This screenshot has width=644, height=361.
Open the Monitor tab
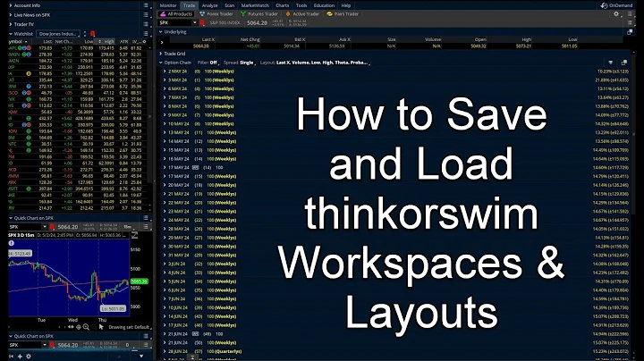(168, 5)
